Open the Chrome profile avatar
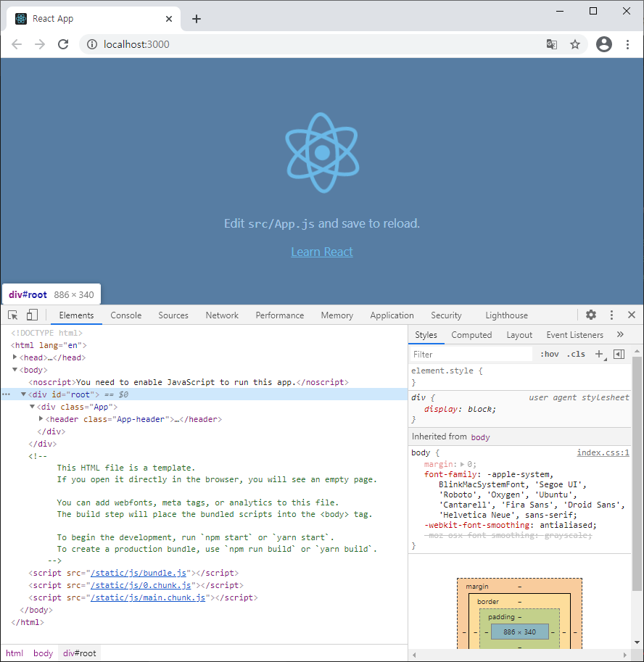Image resolution: width=644 pixels, height=662 pixels. tap(604, 44)
